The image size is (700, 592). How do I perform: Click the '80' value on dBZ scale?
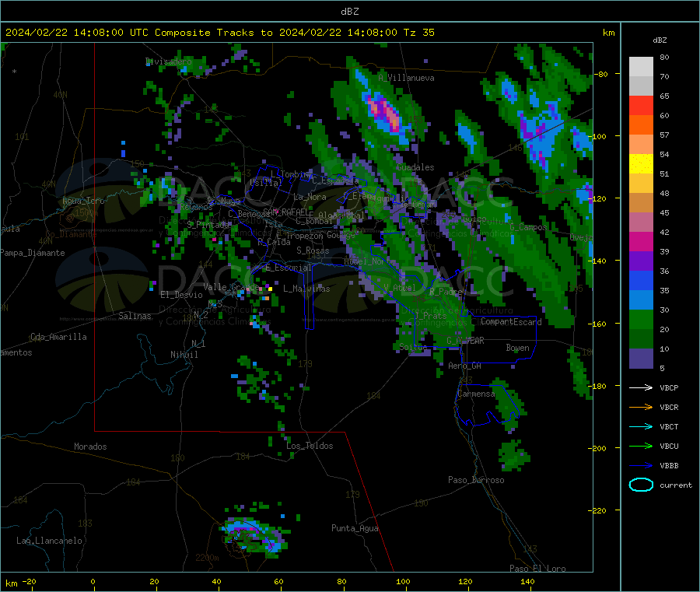coord(664,57)
